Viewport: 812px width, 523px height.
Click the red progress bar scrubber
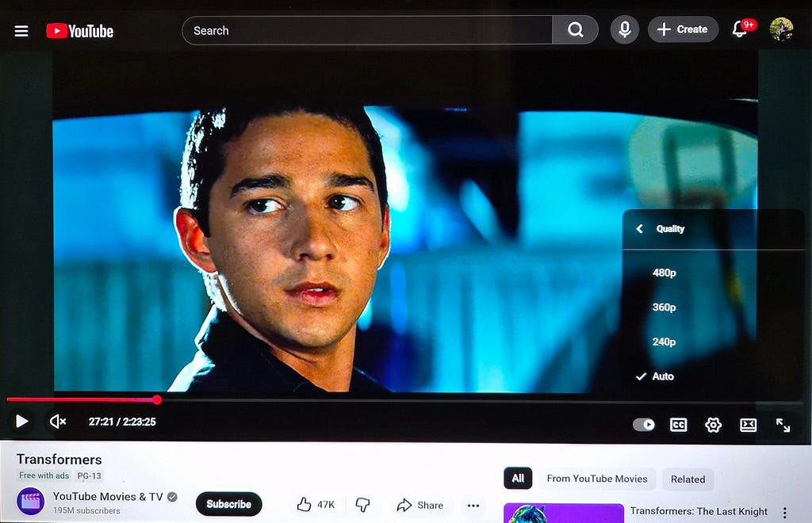(157, 399)
